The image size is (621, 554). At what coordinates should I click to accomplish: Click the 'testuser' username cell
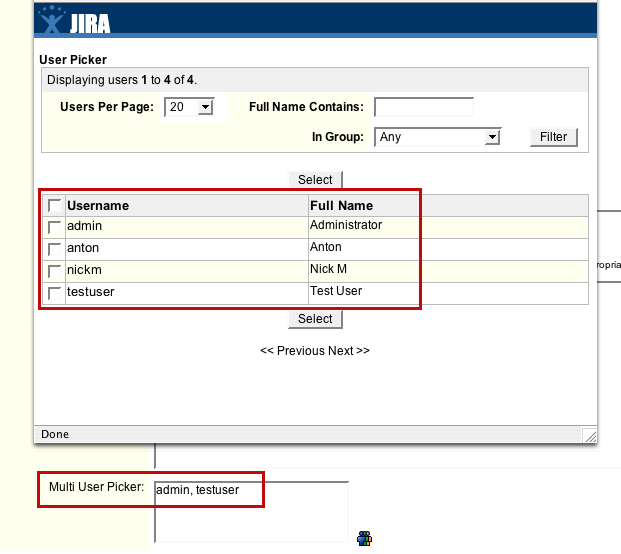pyautogui.click(x=187, y=293)
